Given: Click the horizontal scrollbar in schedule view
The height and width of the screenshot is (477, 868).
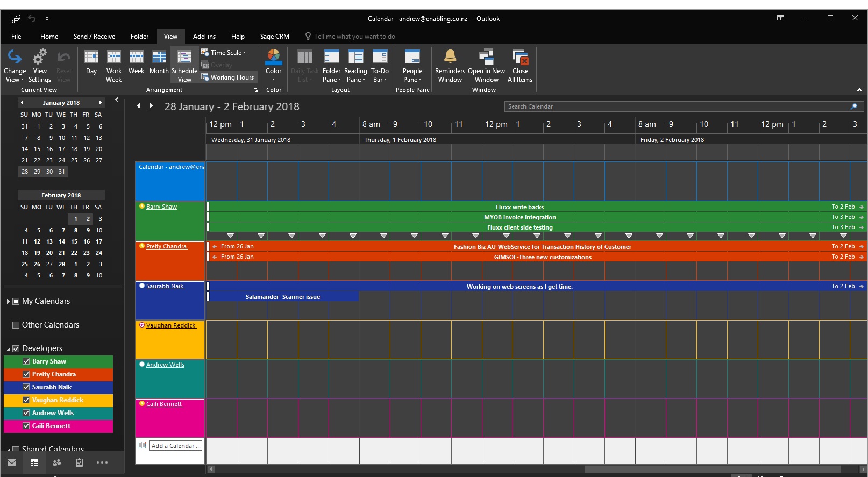Looking at the screenshot, I should point(713,469).
